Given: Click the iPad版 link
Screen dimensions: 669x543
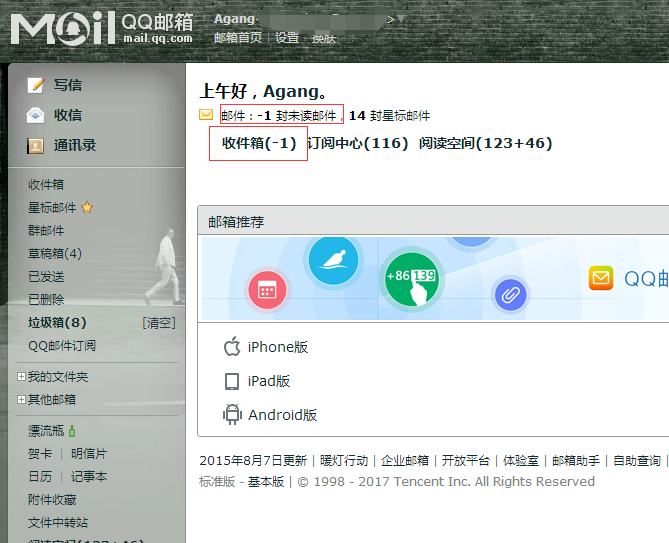Looking at the screenshot, I should pyautogui.click(x=269, y=381).
